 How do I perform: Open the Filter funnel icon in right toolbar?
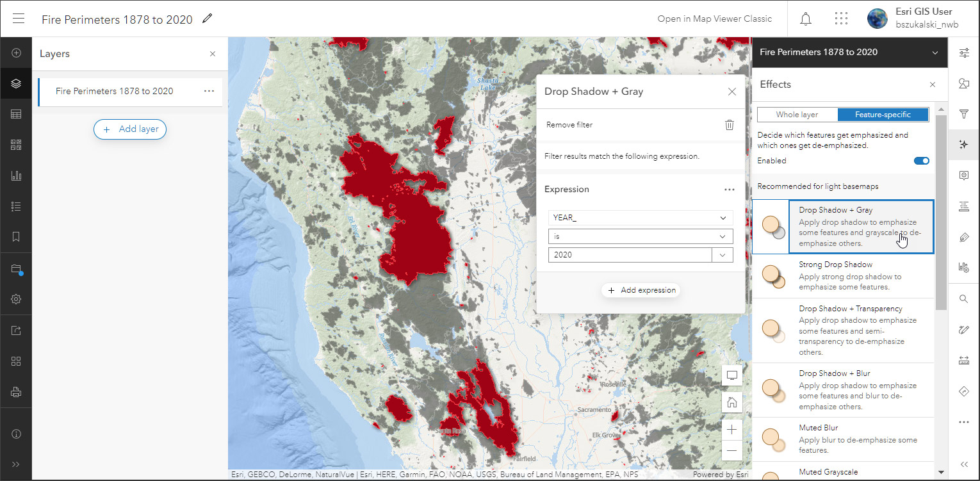(964, 114)
